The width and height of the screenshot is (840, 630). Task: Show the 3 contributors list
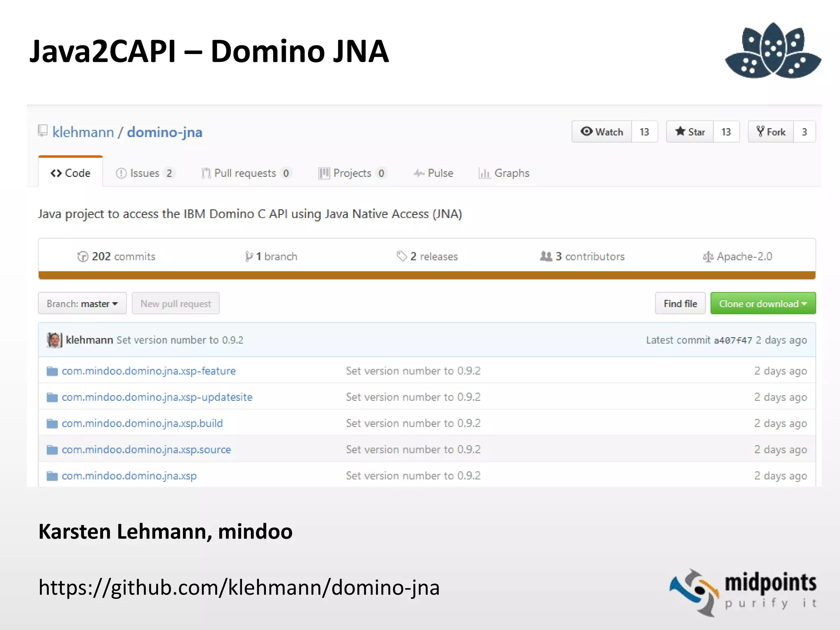click(582, 256)
